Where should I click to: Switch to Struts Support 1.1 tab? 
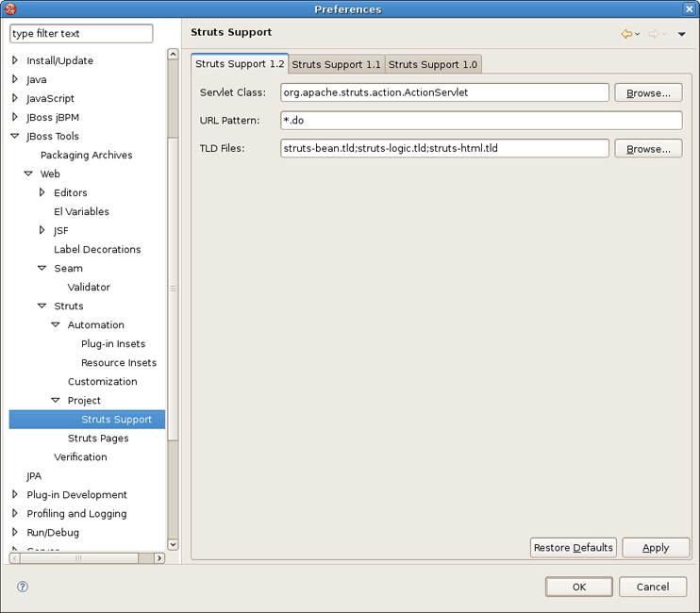coord(336,64)
